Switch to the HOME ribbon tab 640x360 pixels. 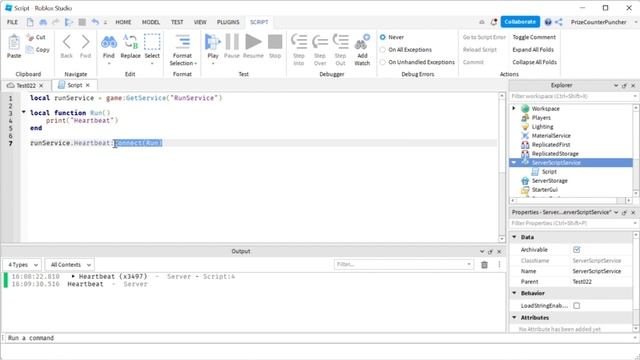[x=123, y=22]
